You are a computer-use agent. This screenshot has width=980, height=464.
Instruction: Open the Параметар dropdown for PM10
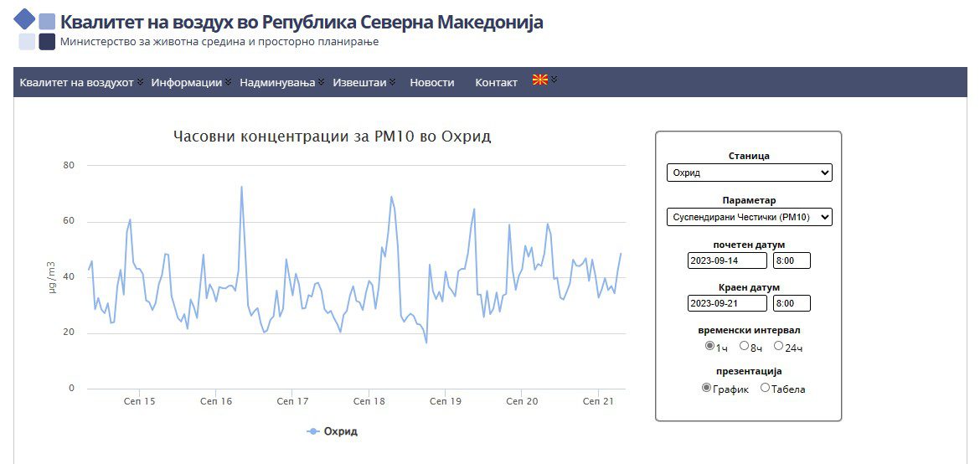pos(749,217)
